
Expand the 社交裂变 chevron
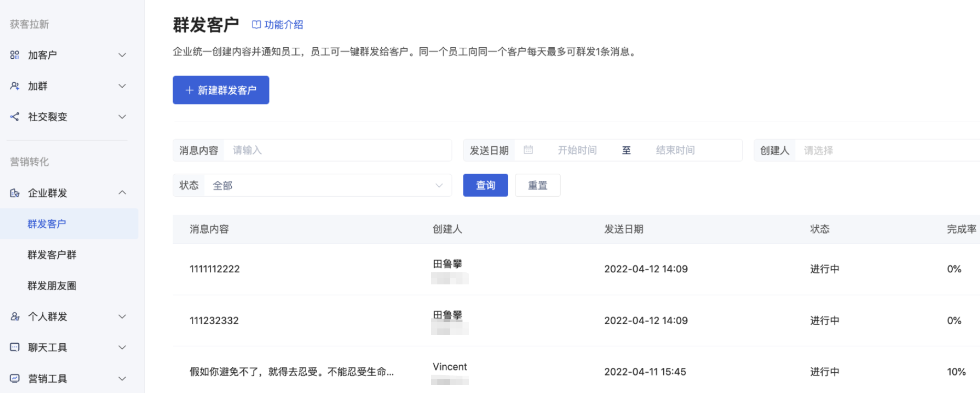tap(122, 117)
